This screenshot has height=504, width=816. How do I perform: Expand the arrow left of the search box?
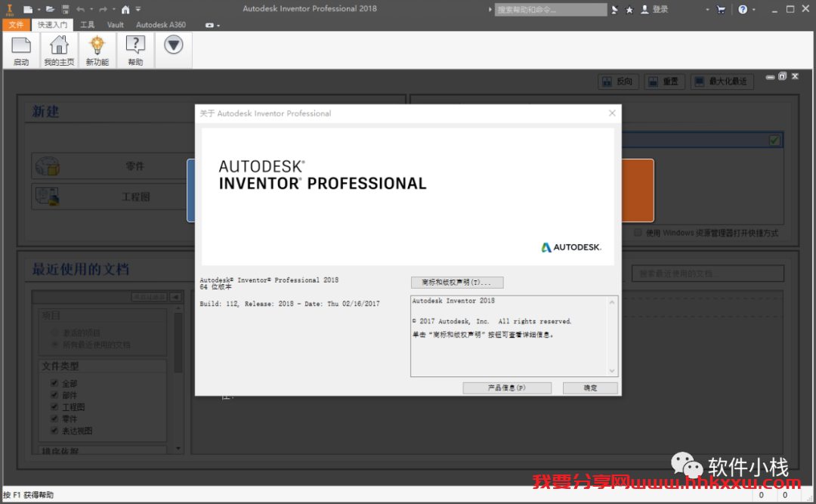pos(490,9)
